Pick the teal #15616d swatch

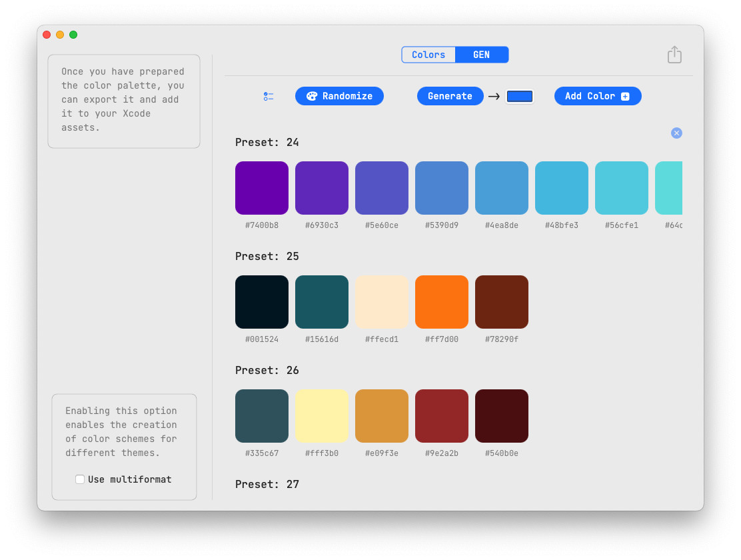(322, 302)
